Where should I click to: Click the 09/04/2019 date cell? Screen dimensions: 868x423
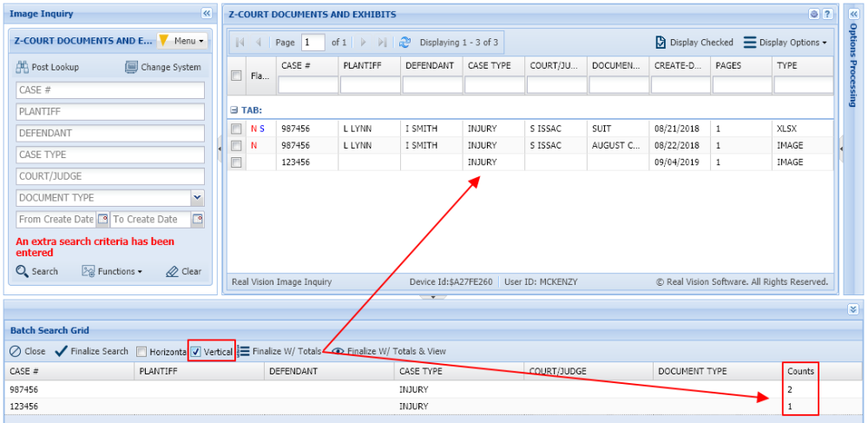(x=681, y=162)
